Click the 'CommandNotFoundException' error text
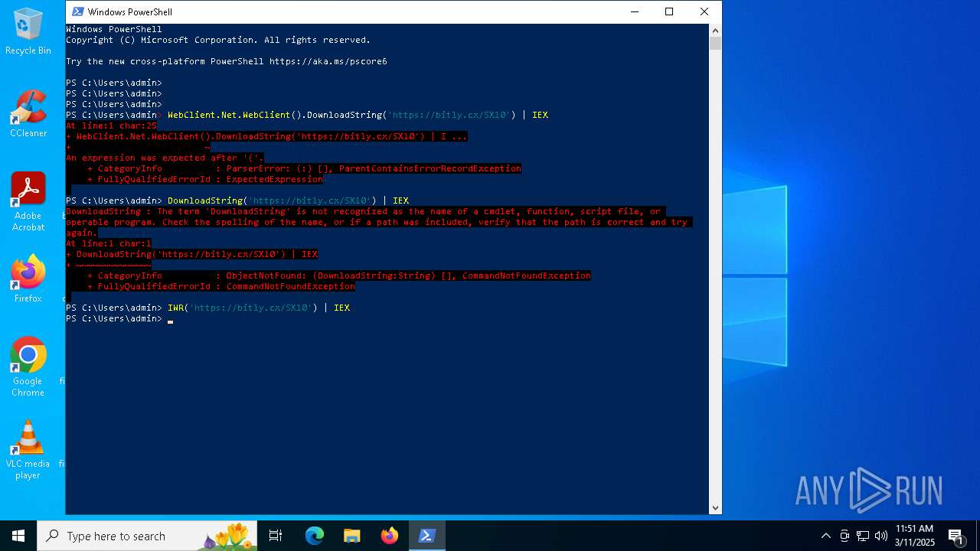This screenshot has width=980, height=551. (x=290, y=286)
